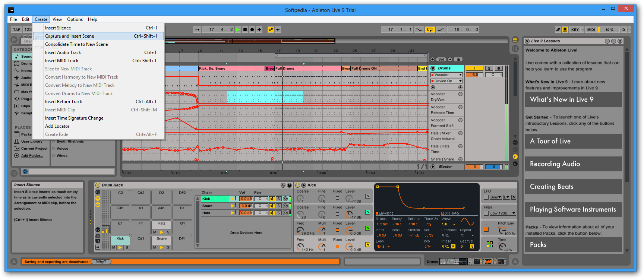Toggle Draw Mode pencil button

click(558, 29)
